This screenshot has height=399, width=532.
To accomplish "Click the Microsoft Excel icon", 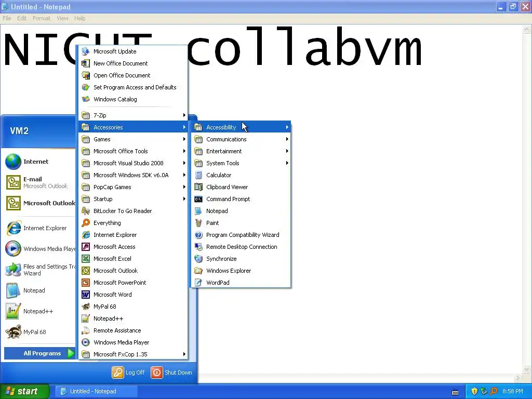I will [86, 259].
